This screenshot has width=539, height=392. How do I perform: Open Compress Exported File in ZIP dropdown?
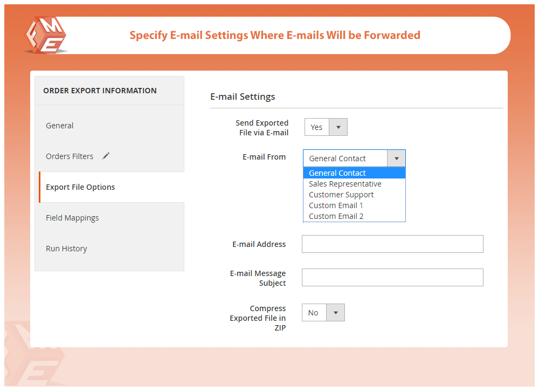pyautogui.click(x=323, y=313)
